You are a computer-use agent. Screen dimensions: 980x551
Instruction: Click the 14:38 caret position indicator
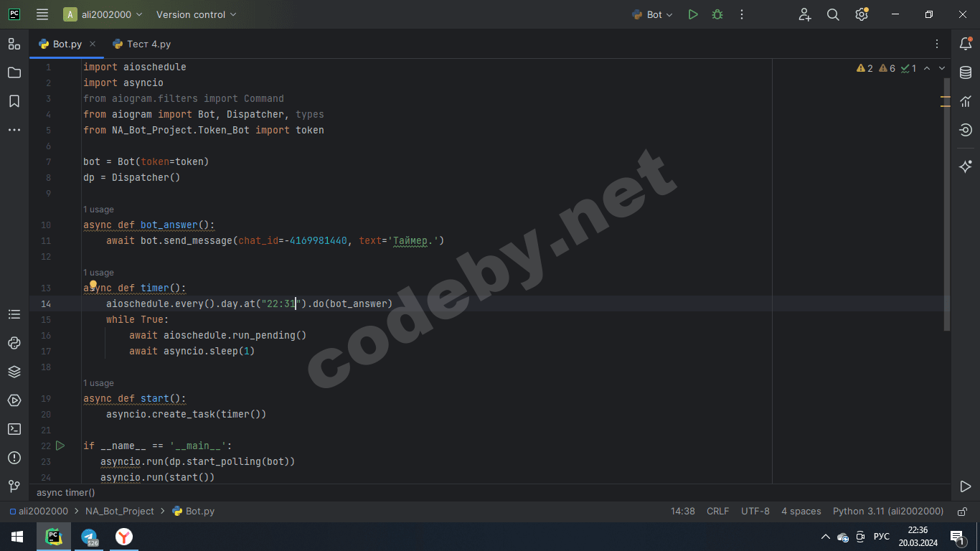point(682,512)
